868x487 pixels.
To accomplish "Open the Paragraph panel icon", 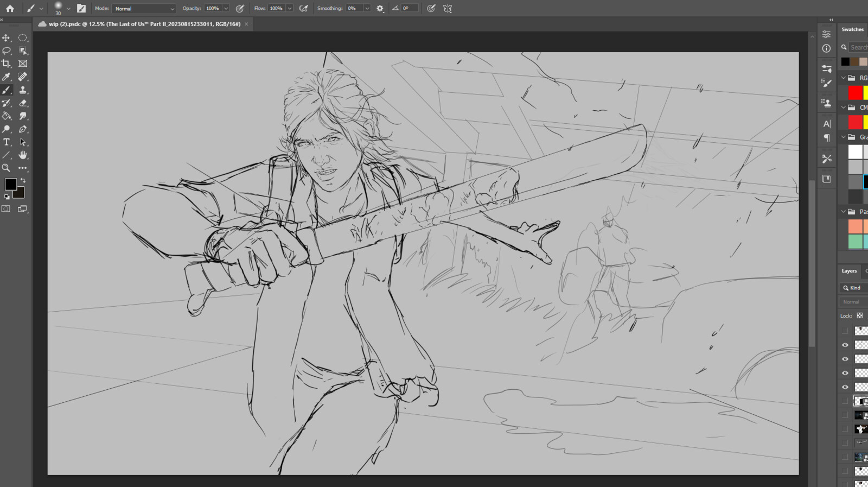I will pos(826,138).
